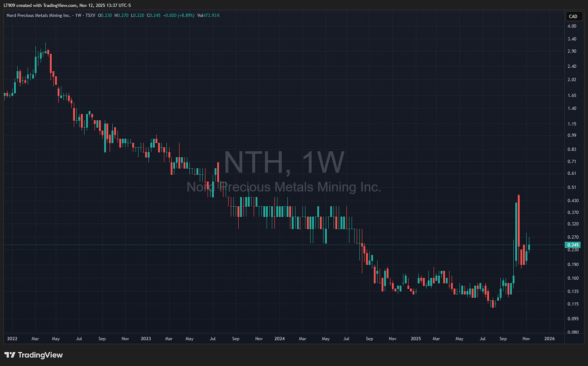The height and width of the screenshot is (366, 588).
Task: Click the 0.99 price axis label
Action: (572, 135)
